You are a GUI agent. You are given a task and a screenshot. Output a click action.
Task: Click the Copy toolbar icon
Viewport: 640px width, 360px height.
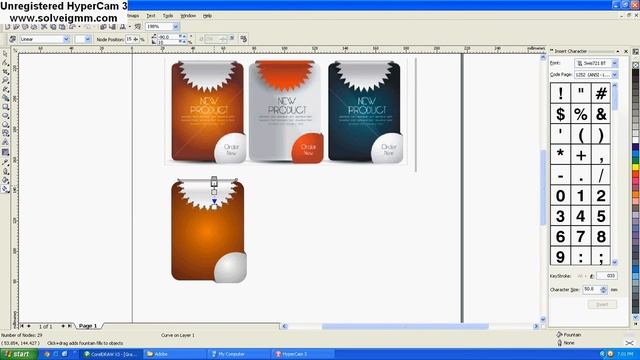[53, 27]
